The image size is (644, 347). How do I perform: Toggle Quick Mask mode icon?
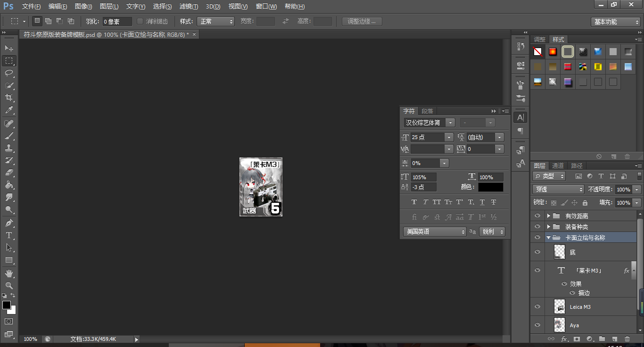point(9,322)
